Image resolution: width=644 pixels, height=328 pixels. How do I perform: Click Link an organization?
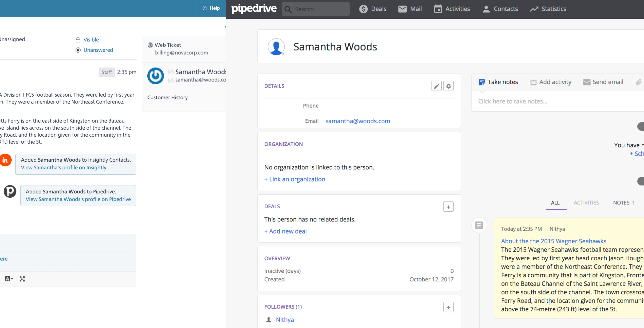tap(295, 179)
